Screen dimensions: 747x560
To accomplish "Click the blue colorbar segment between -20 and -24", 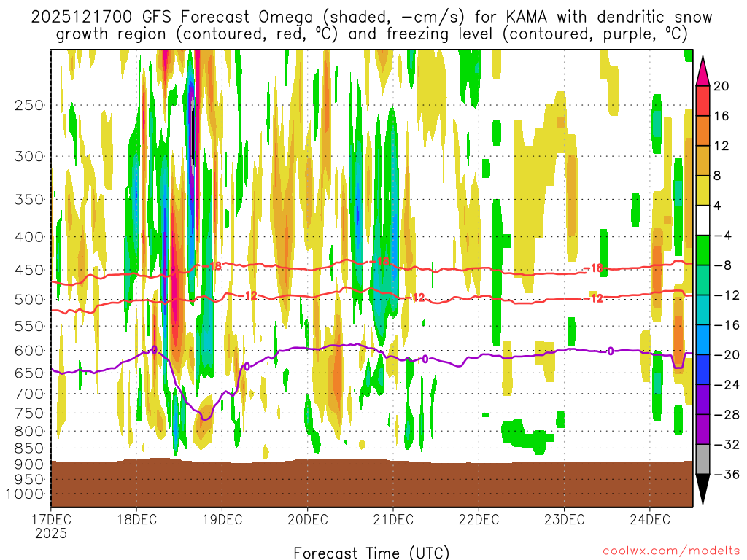I will (703, 370).
